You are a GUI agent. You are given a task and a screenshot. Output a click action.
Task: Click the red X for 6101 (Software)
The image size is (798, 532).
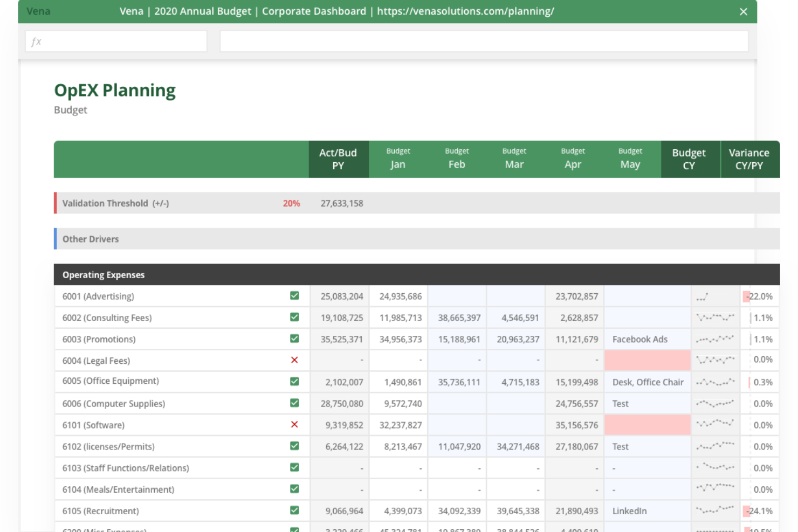click(x=294, y=424)
